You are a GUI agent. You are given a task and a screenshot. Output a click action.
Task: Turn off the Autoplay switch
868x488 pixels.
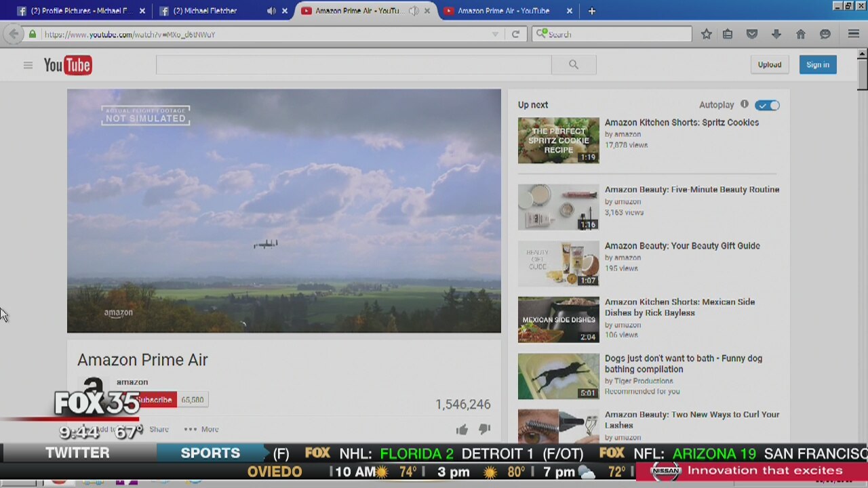(x=768, y=105)
